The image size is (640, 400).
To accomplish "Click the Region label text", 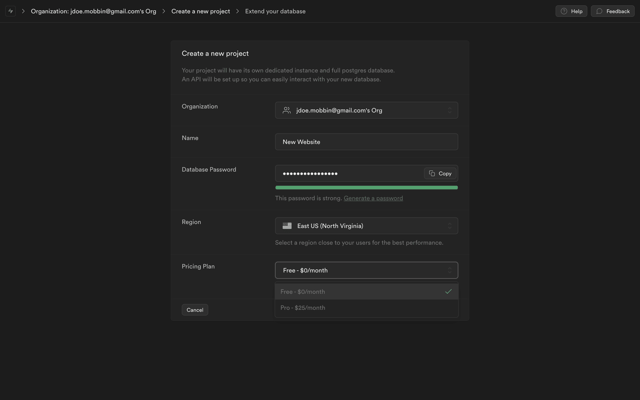I will pos(191,222).
